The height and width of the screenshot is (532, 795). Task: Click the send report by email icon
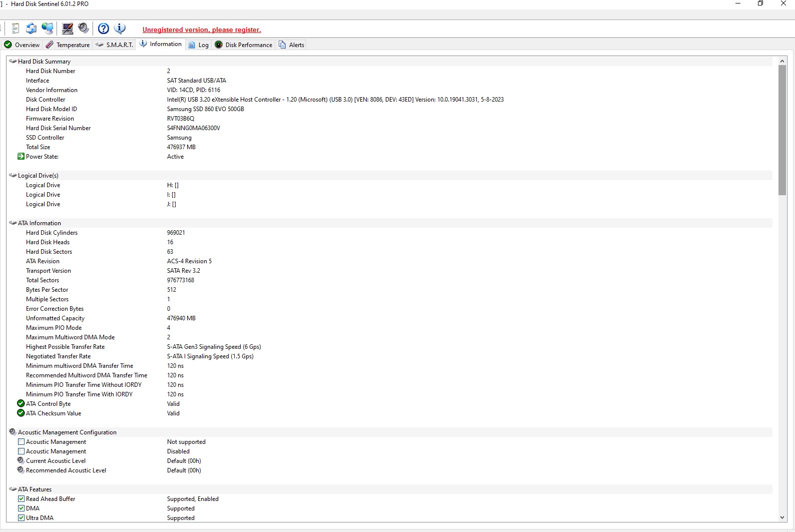pyautogui.click(x=31, y=29)
